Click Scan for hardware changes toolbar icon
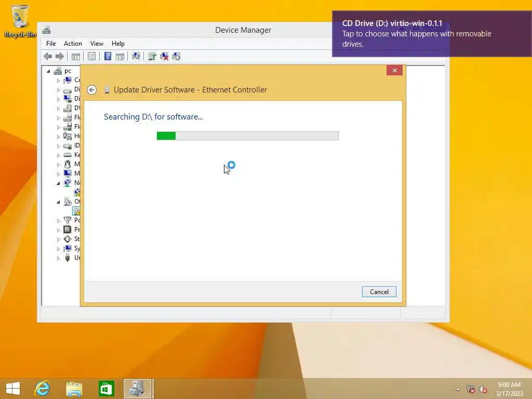 (136, 56)
